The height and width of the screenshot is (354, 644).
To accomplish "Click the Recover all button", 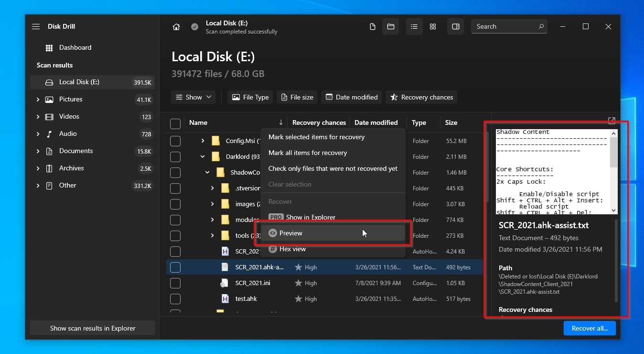I will tap(590, 328).
